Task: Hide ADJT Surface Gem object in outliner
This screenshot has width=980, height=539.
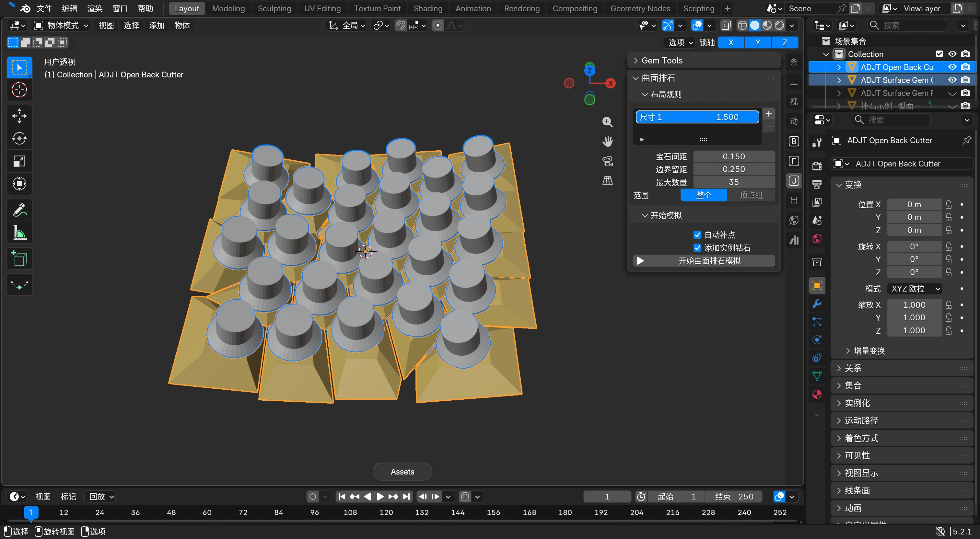Action: (952, 80)
